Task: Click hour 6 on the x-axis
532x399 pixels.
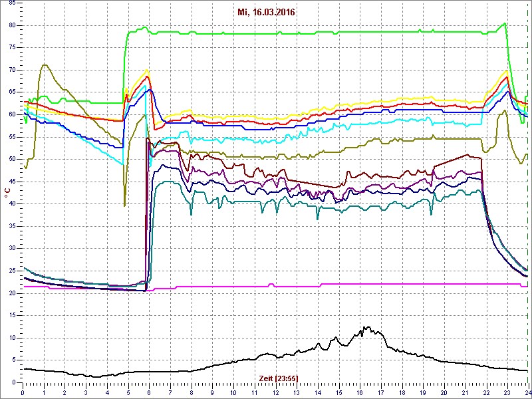Action: [149, 392]
